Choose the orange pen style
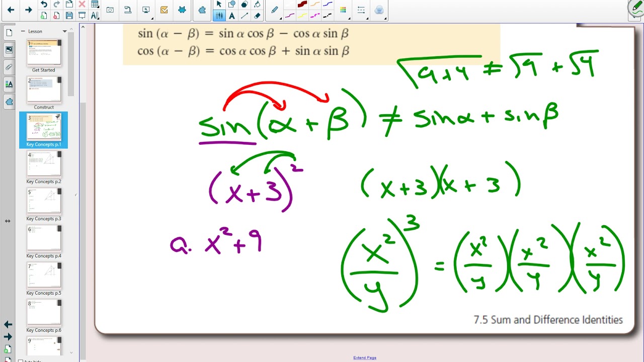The height and width of the screenshot is (362, 644). (x=315, y=5)
